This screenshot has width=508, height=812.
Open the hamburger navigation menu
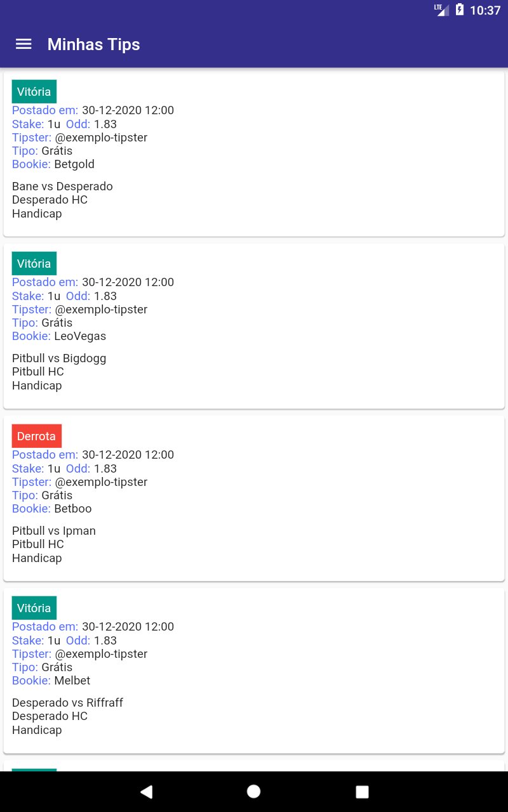pos(23,44)
